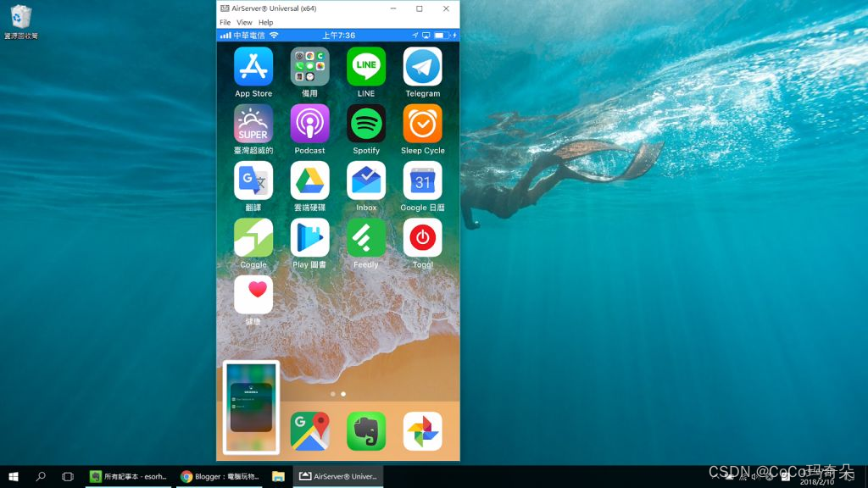
Task: Tap the screenshot preview thumbnail
Action: point(251,408)
